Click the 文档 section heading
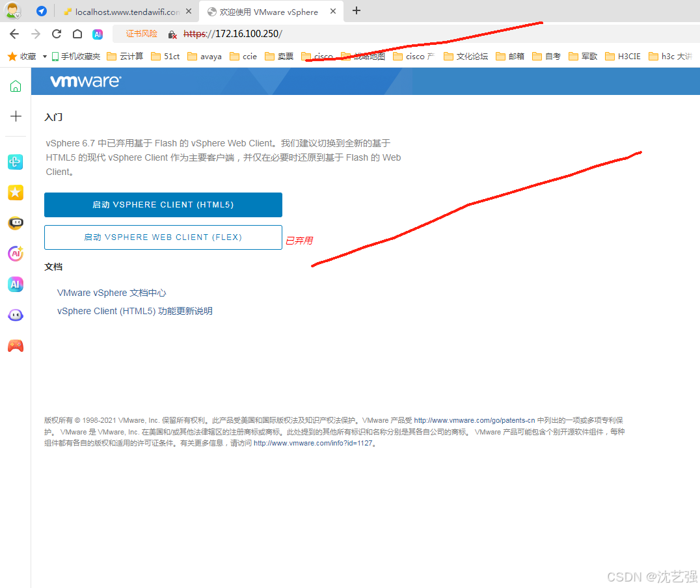The image size is (700, 588). (53, 267)
